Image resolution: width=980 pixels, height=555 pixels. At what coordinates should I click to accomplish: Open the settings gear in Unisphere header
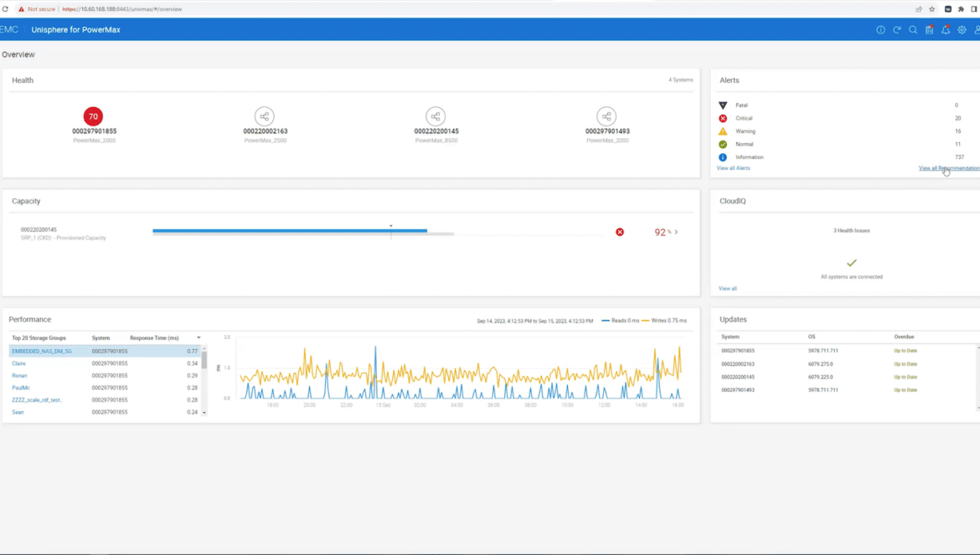[962, 30]
